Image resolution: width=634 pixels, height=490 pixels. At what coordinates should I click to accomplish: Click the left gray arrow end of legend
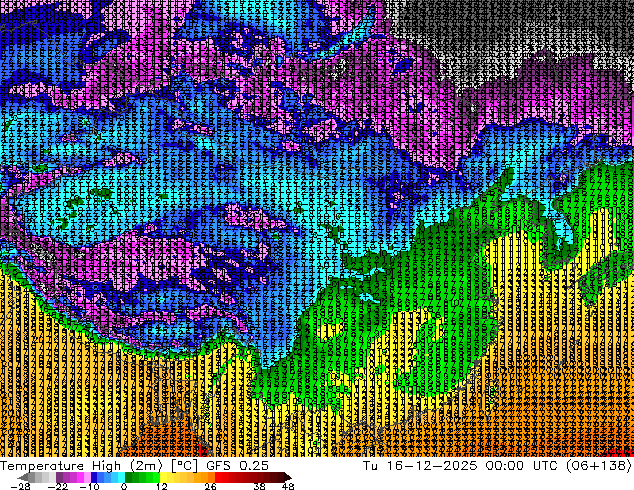point(23,477)
